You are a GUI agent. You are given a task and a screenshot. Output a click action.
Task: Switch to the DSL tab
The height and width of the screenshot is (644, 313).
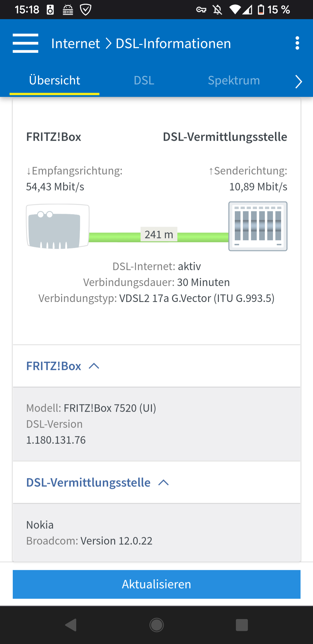[x=144, y=80]
